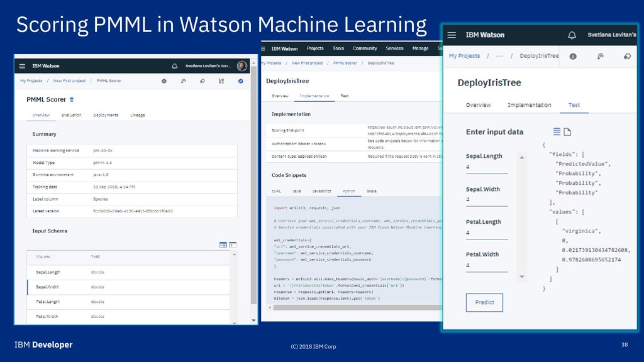Open upload history icon in DeployIrisTree test window
The image size is (644, 362).
(x=600, y=56)
